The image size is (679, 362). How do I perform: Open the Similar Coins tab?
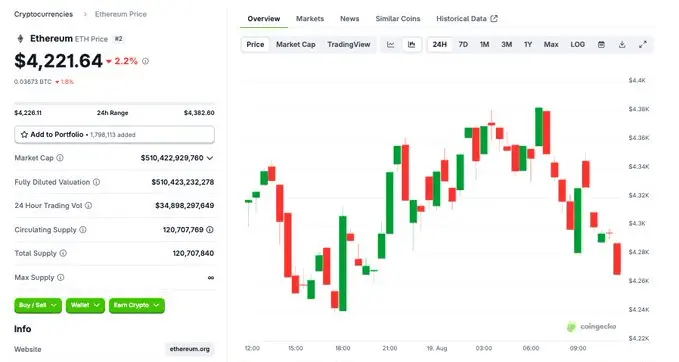pos(398,19)
